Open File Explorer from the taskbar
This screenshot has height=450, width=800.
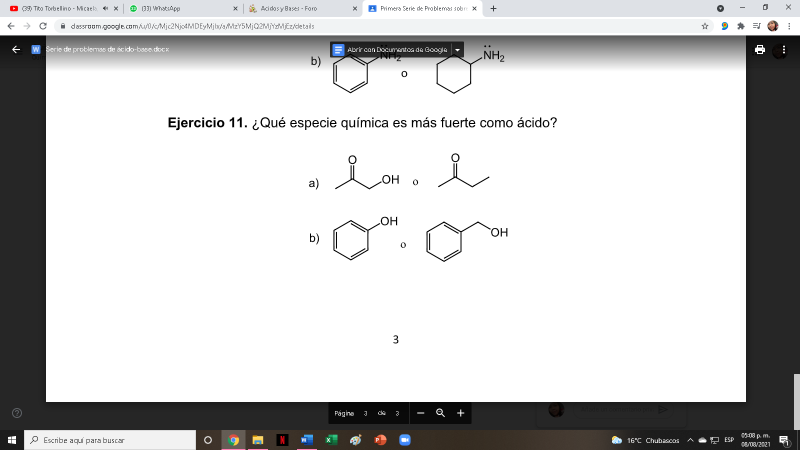(x=258, y=440)
